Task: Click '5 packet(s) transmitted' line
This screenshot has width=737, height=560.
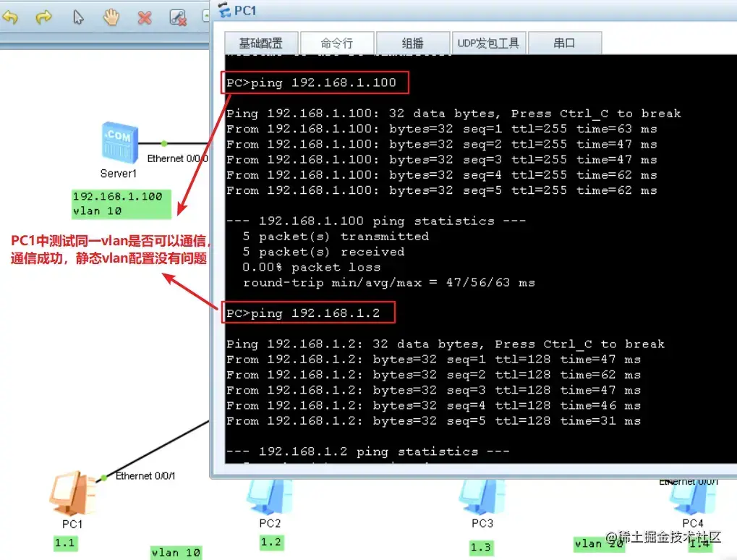Action: 336,237
